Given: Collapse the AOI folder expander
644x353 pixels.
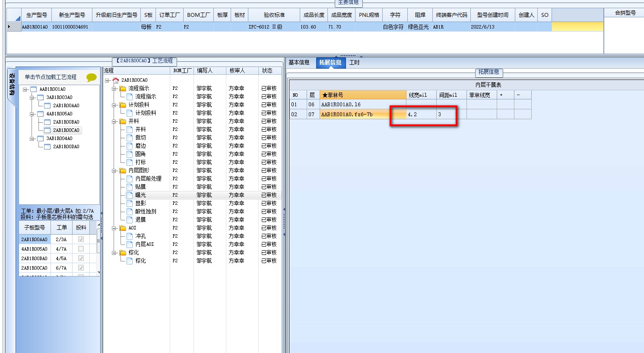Looking at the screenshot, I should [114, 228].
